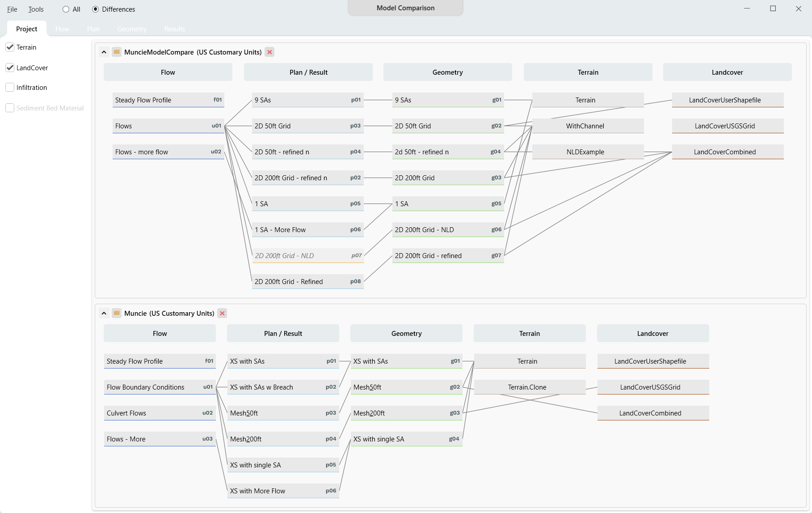The width and height of the screenshot is (812, 513).
Task: Click the Muncie project folder icon
Action: tap(116, 313)
